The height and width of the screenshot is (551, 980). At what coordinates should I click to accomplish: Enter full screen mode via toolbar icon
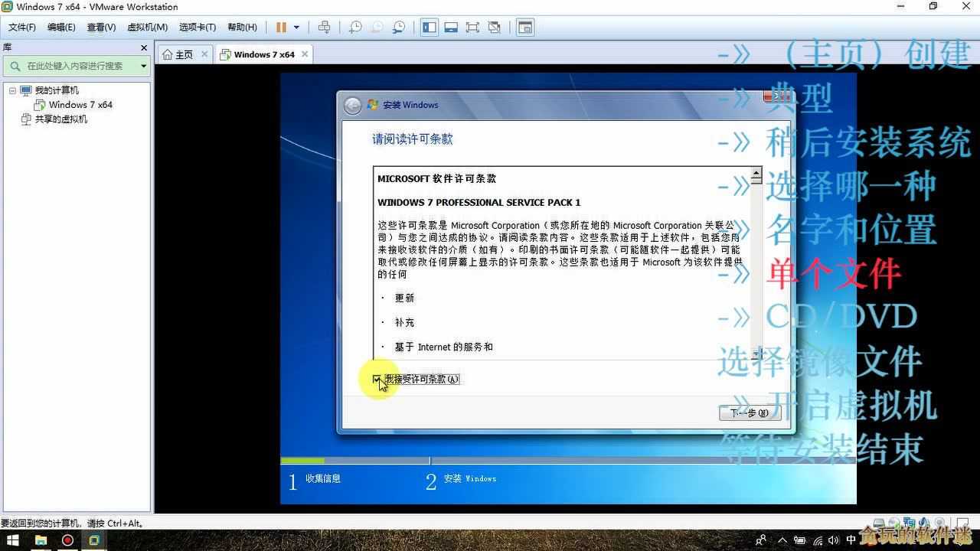[472, 28]
